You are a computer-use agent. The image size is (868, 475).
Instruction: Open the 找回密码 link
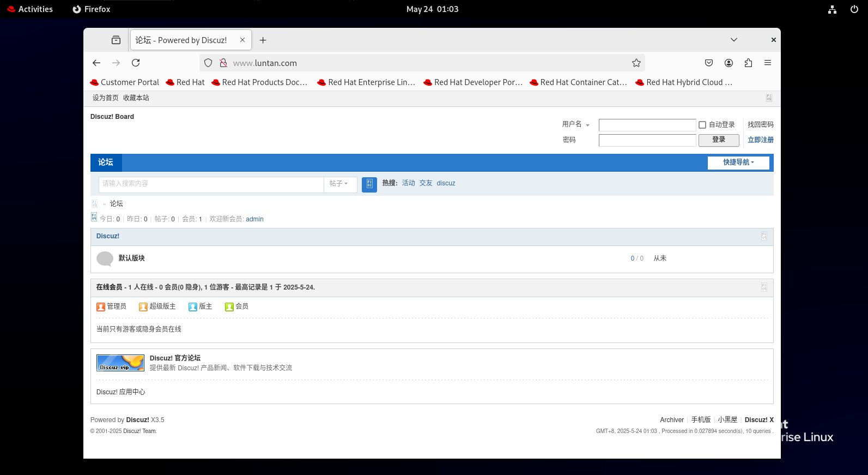click(761, 125)
